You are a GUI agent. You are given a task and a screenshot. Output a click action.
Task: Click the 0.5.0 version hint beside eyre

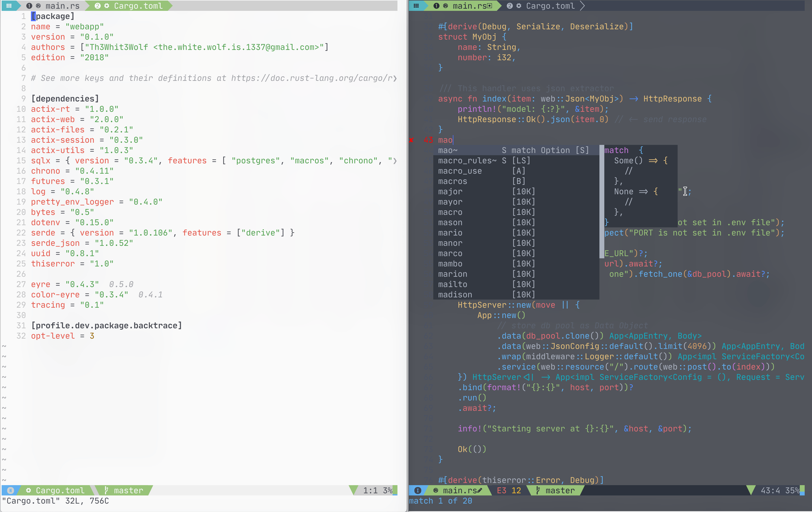121,284
